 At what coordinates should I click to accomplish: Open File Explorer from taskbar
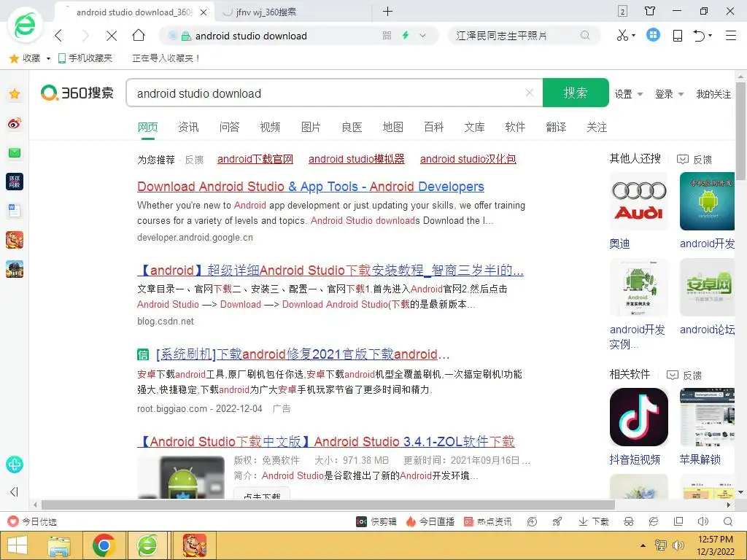59,545
